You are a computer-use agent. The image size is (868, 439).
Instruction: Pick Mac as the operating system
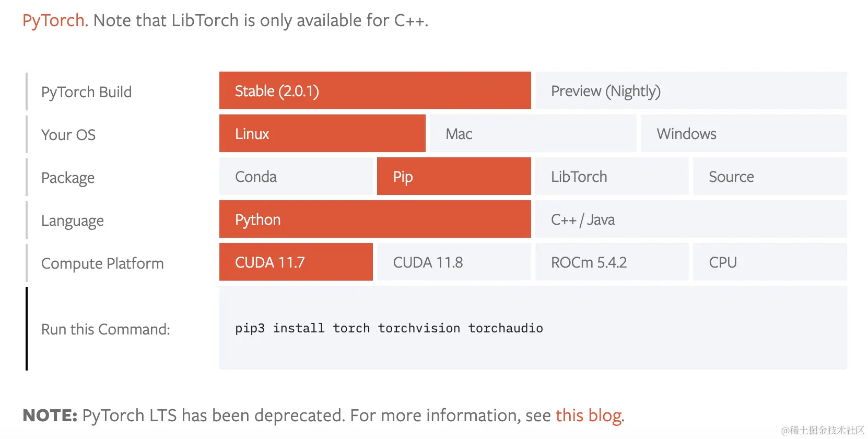(533, 133)
